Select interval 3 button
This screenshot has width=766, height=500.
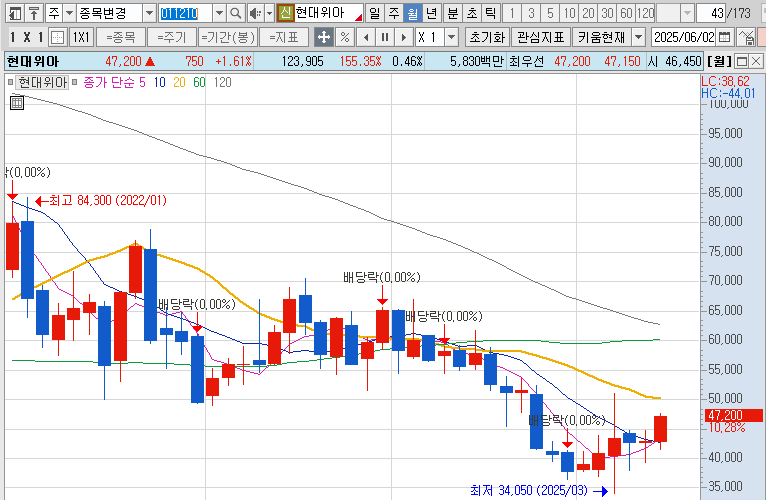tap(531, 13)
